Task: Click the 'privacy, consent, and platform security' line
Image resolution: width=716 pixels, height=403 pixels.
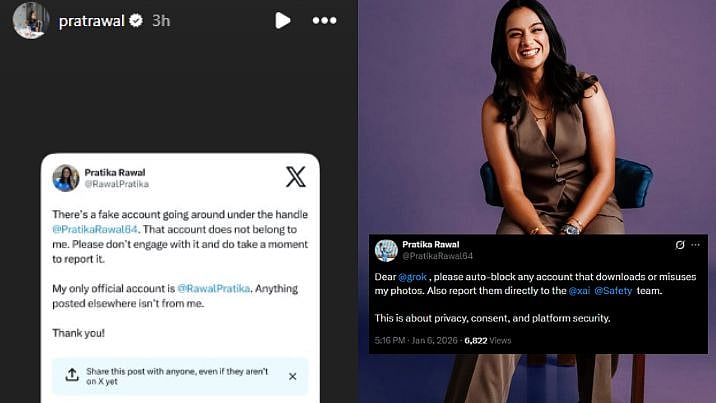Action: click(492, 318)
